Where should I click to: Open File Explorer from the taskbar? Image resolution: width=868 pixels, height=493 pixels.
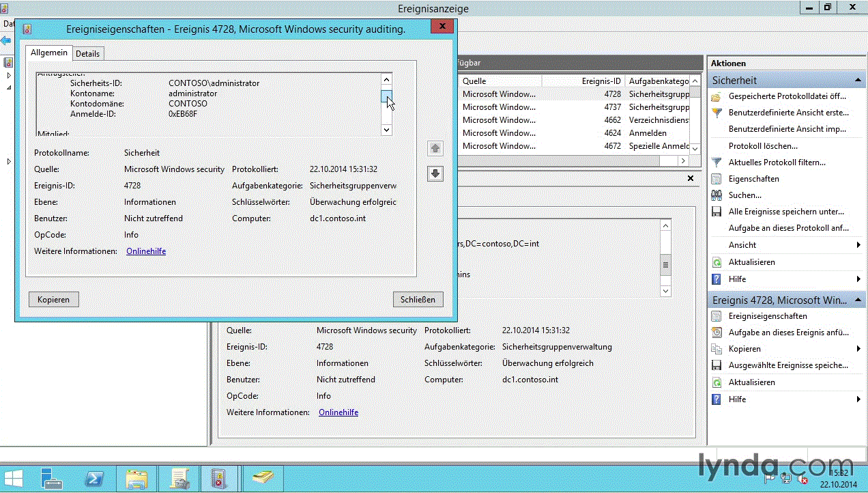[x=136, y=479]
